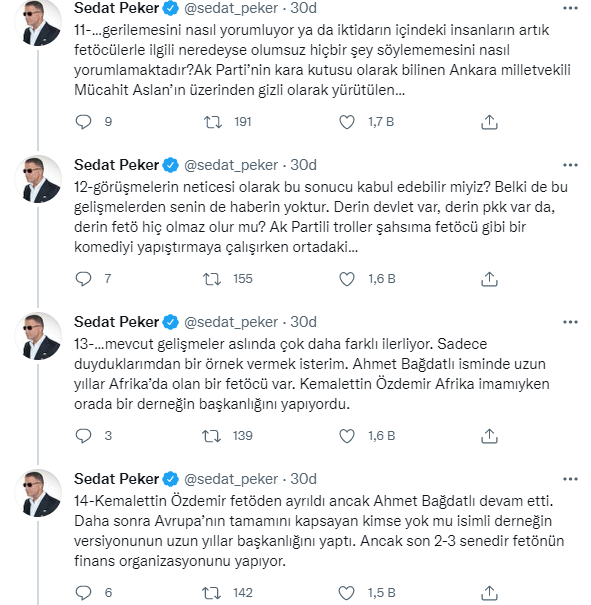This screenshot has width=591, height=605.
Task: Like tweet 11 with 1,7 B likes
Action: point(346,122)
